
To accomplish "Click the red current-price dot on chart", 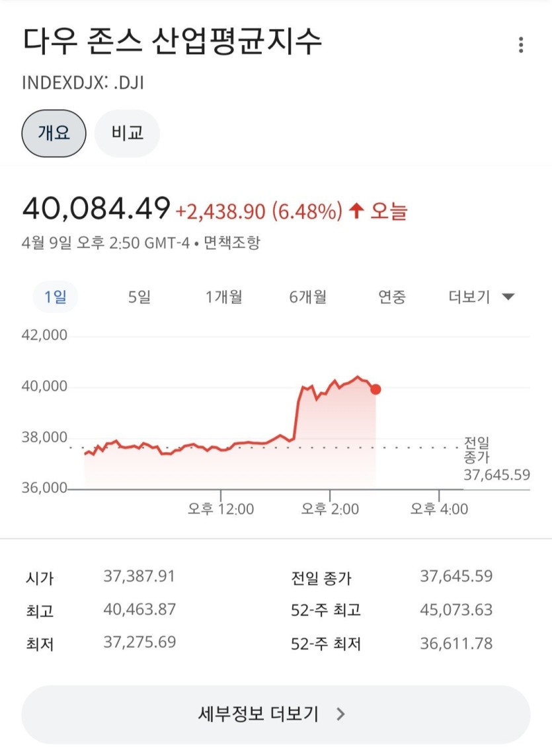I will click(x=375, y=389).
